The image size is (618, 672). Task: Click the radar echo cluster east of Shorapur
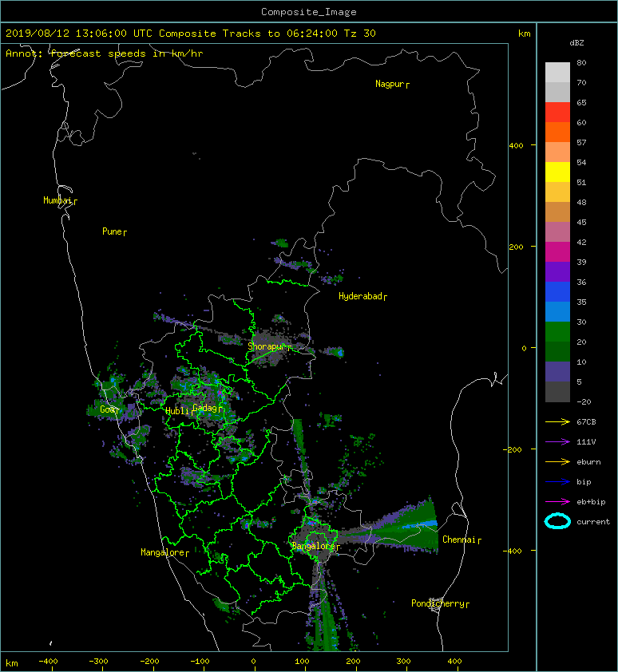pos(337,352)
